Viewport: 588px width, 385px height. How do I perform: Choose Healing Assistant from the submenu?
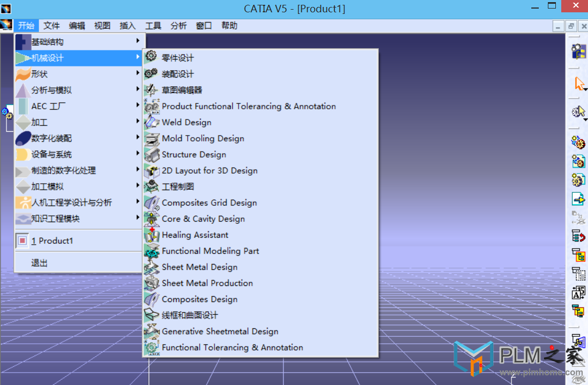tap(261, 235)
